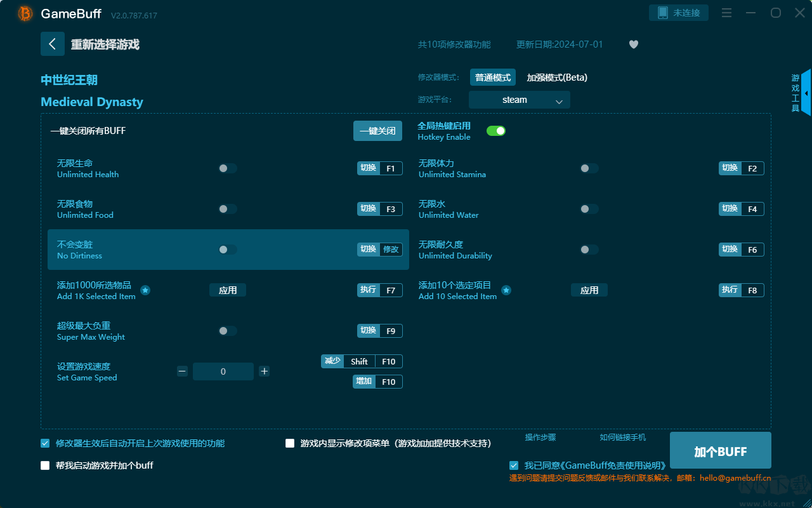The height and width of the screenshot is (508, 812).
Task: Check show in-game modifier menu checkbox
Action: 290,443
